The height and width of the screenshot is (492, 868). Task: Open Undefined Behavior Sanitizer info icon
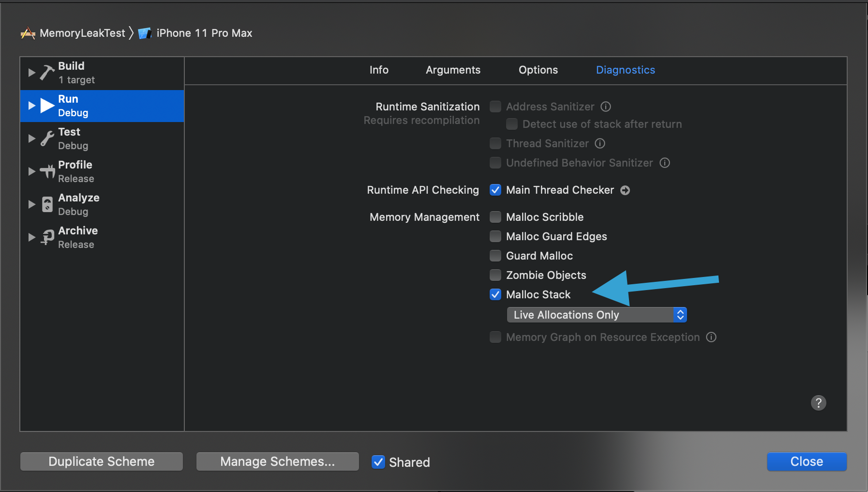tap(665, 163)
